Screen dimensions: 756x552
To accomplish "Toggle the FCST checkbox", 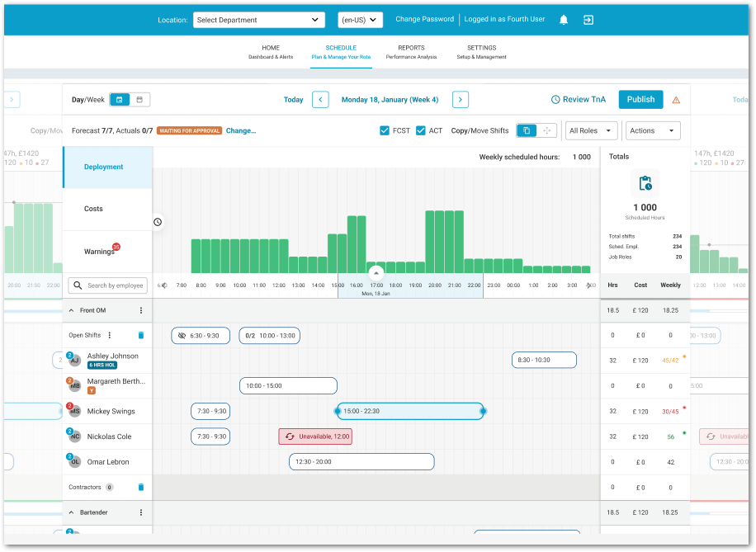I will point(385,130).
